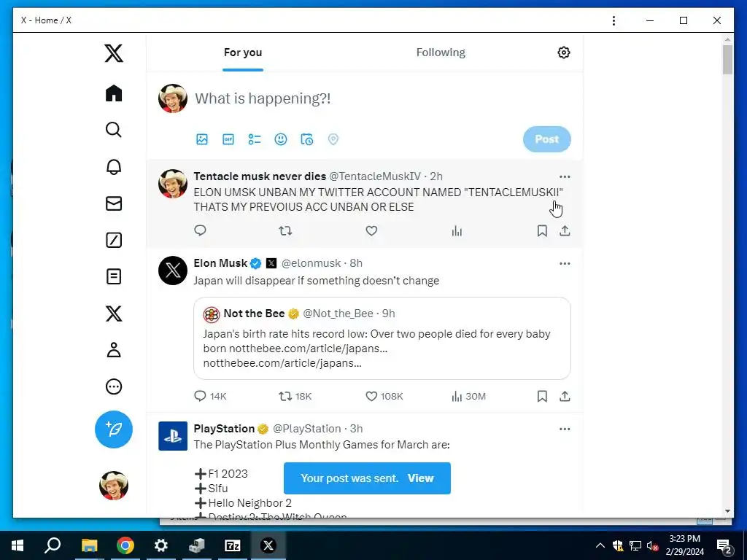Screen dimensions: 747x560
Task: Click the round blue compose post button
Action: click(x=113, y=429)
